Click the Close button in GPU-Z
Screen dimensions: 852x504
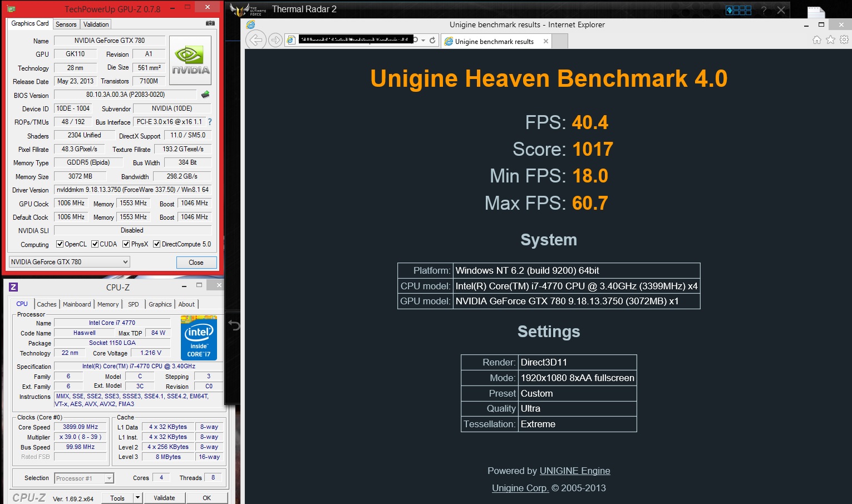click(196, 263)
